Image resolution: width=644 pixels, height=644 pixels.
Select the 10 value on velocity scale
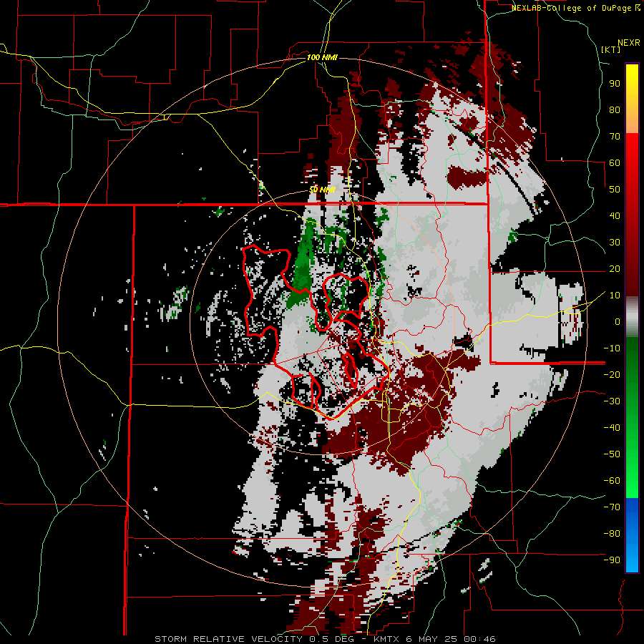click(x=615, y=296)
